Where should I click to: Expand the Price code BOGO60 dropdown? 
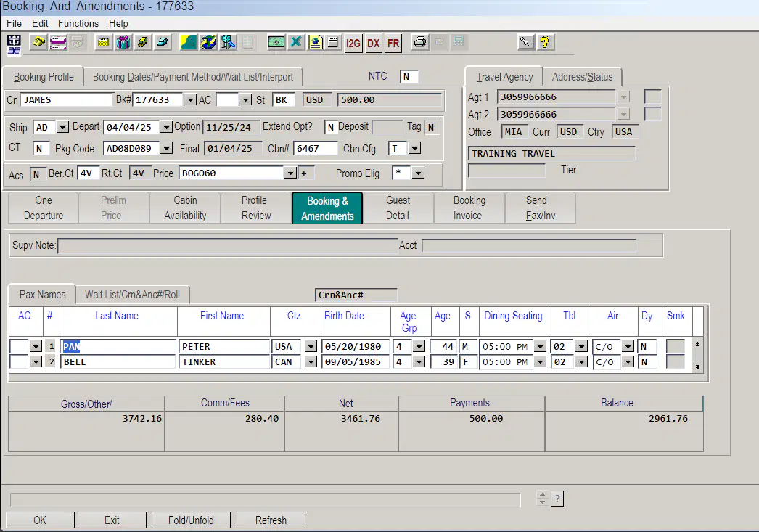(290, 173)
